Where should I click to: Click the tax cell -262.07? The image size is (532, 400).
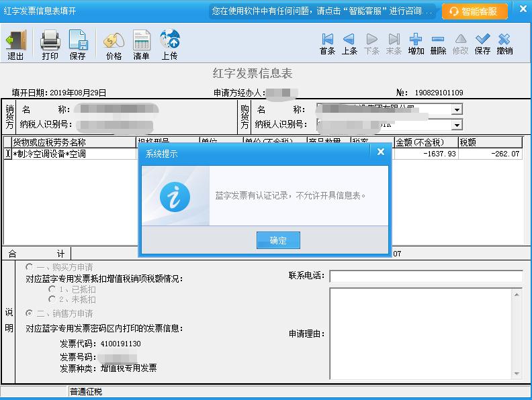pyautogui.click(x=490, y=154)
